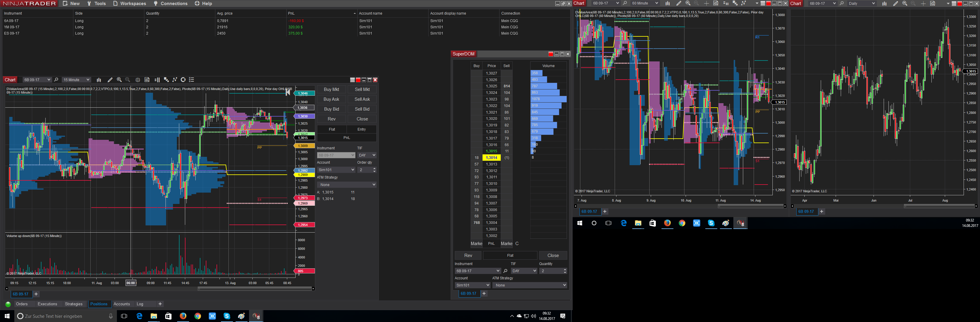Click the Rev button in SuperDOM
This screenshot has width=980, height=322.
coord(468,256)
